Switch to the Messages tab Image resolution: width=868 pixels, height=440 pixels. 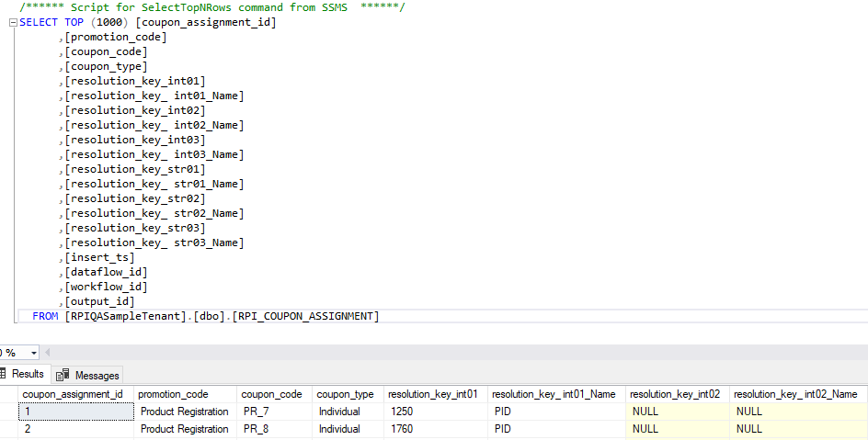pyautogui.click(x=89, y=375)
